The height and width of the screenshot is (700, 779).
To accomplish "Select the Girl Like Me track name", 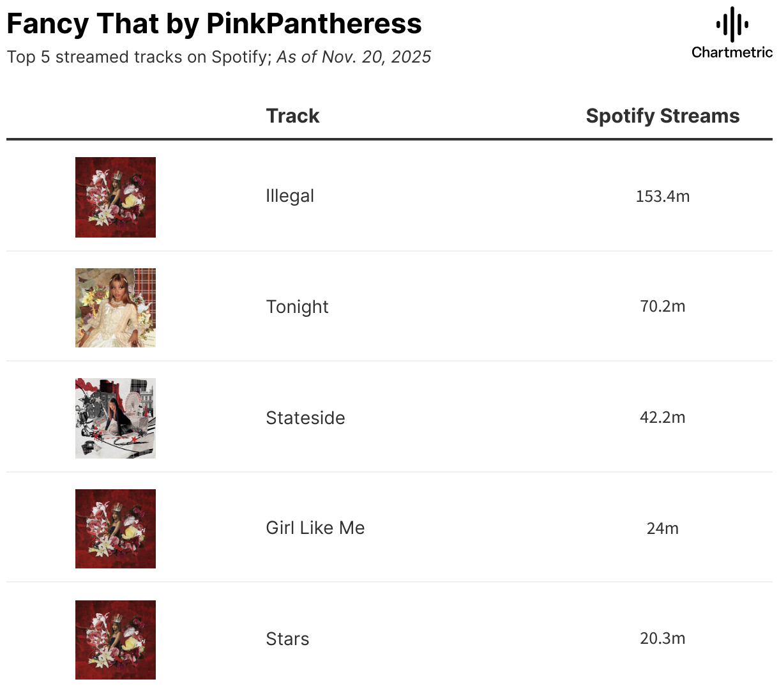I will click(315, 528).
